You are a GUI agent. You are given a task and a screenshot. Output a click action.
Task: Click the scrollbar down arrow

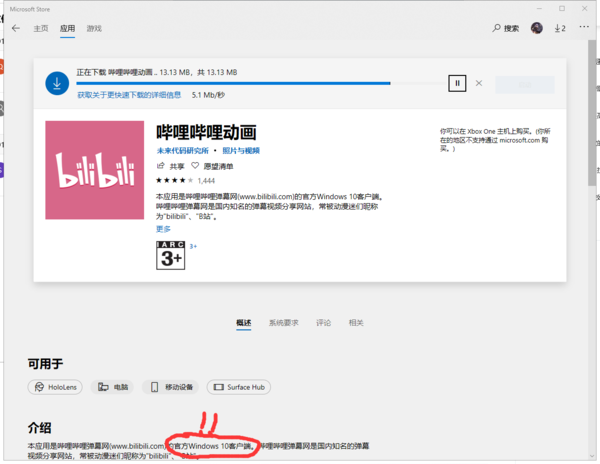pos(592,456)
